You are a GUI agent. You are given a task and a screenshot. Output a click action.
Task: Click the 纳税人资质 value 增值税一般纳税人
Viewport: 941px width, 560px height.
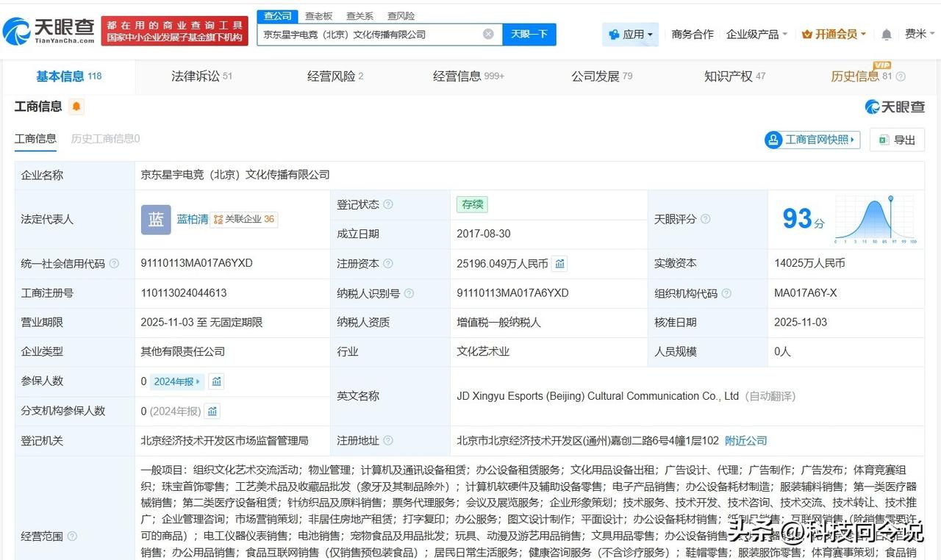tap(498, 322)
